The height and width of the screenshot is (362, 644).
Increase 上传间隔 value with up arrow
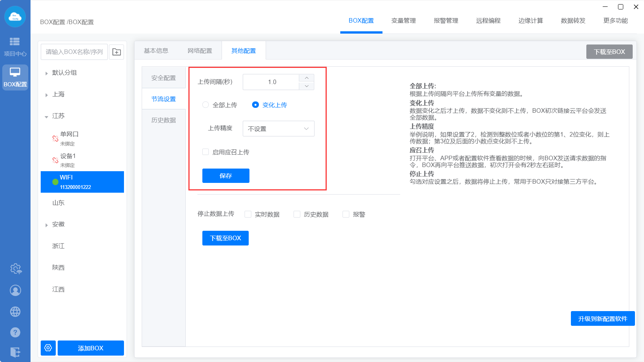(x=307, y=78)
